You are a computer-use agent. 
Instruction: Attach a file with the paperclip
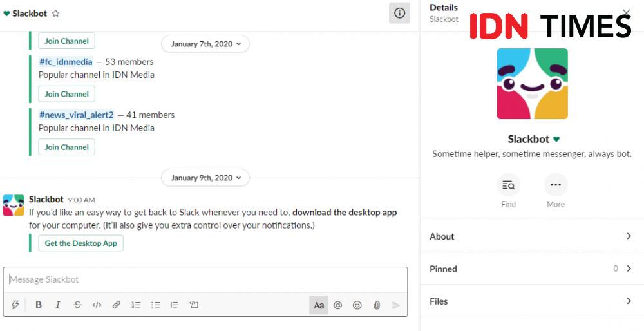(x=377, y=305)
